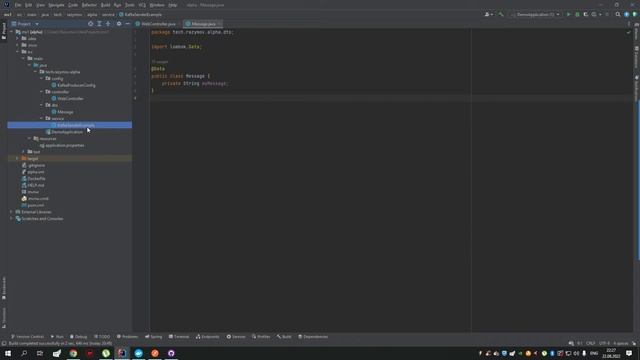Toggle the Structure sidebar stripe button
Viewport: 640px width, 360px height.
4,318
